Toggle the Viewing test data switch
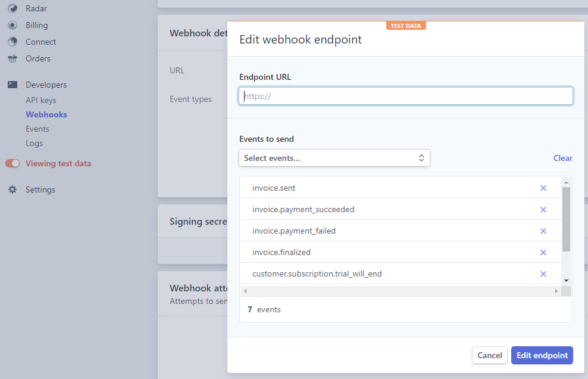 [12, 163]
